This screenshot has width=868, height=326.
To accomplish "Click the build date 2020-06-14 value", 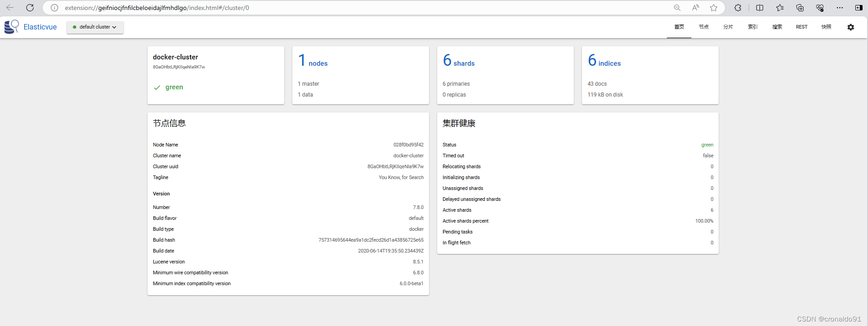I will click(391, 251).
